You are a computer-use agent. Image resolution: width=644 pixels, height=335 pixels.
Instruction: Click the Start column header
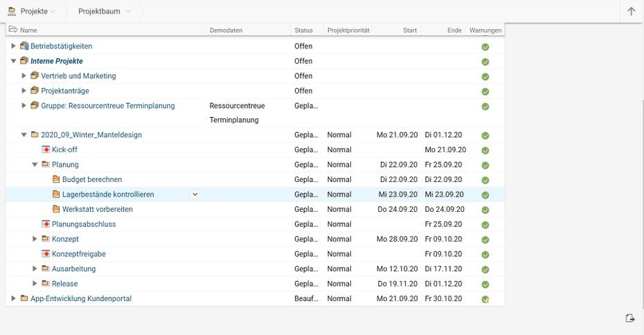click(x=410, y=30)
